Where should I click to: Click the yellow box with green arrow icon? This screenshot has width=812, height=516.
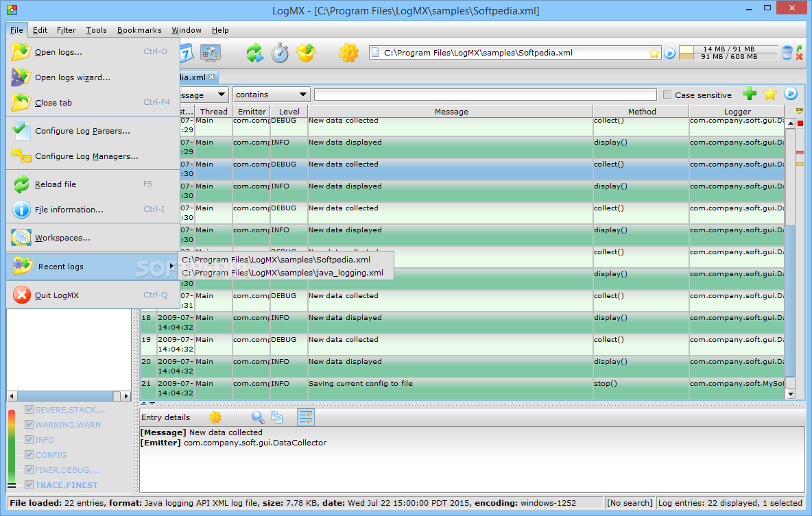pos(306,53)
